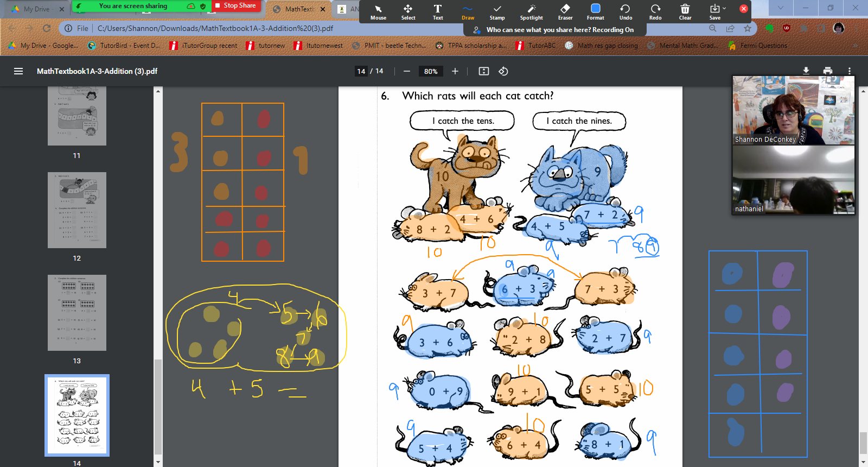Expand the tab search dropdown arrow

click(780, 8)
